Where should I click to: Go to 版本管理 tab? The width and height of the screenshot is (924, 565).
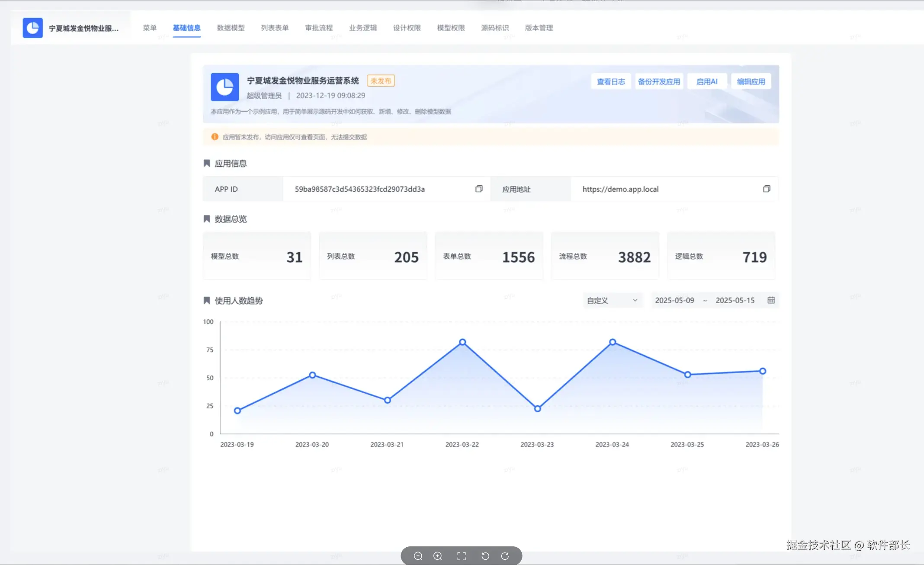click(539, 28)
